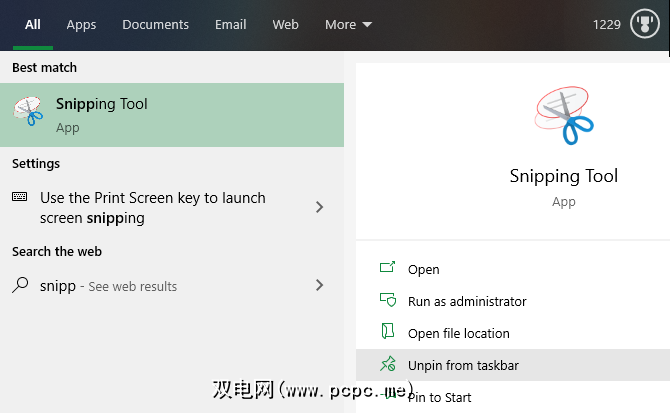
Task: Click the 1229 rewards points
Action: 606,25
